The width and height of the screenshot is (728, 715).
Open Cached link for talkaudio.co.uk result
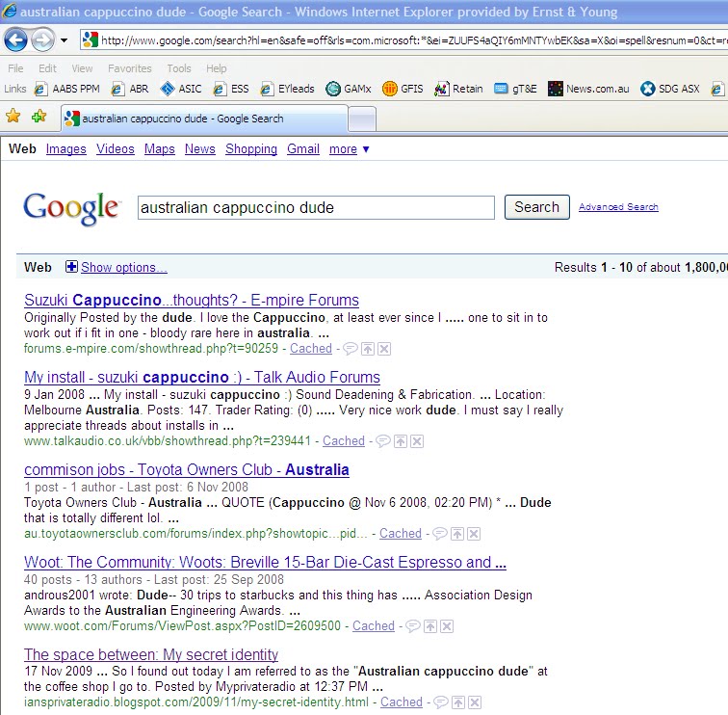click(x=344, y=441)
